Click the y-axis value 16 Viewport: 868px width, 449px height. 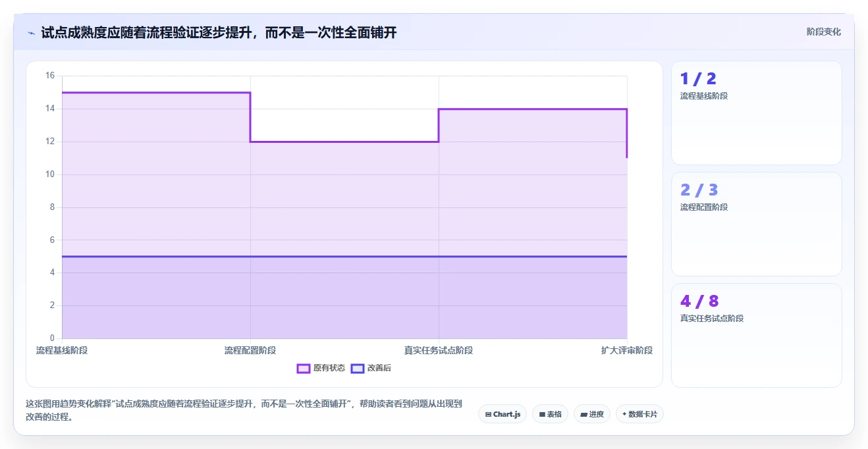click(50, 76)
